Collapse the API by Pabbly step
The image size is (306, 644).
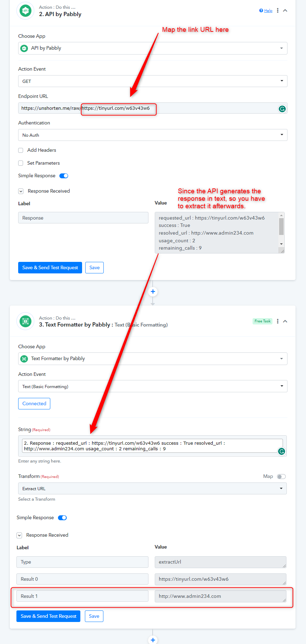tap(285, 10)
